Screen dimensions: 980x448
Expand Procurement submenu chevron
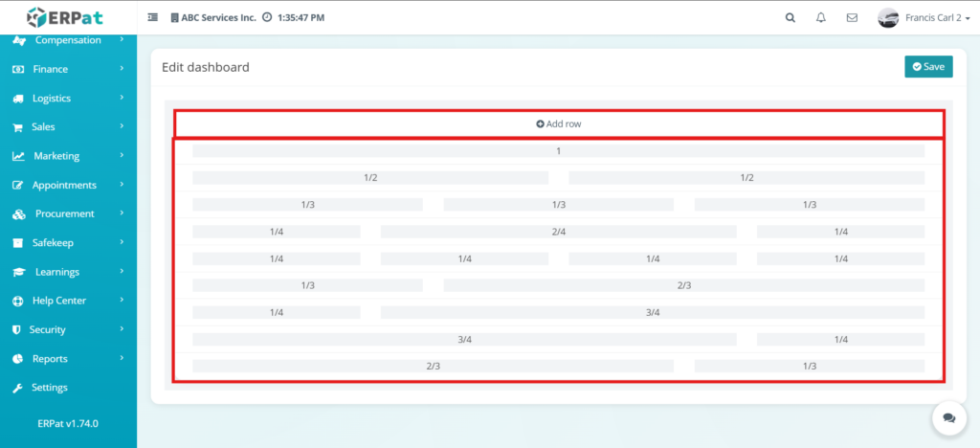click(122, 213)
